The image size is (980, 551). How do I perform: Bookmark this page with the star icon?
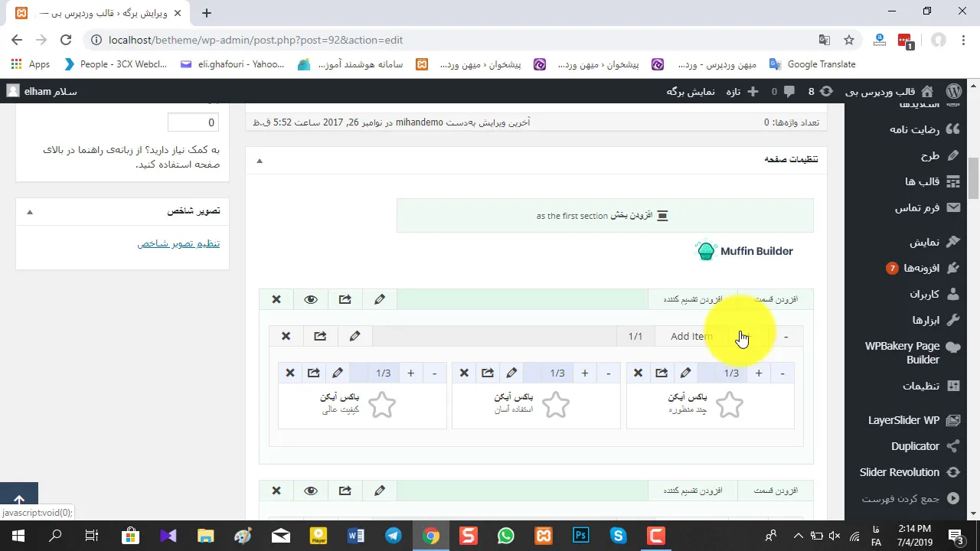coord(849,40)
